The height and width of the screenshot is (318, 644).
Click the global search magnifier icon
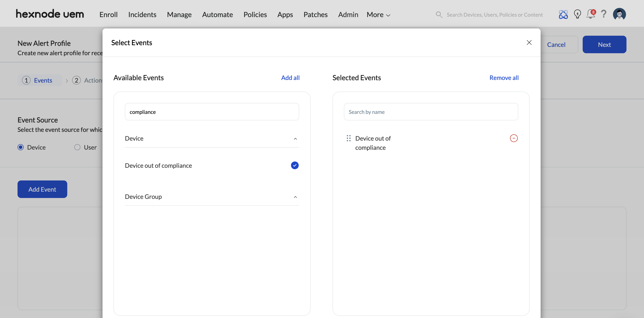tap(439, 14)
